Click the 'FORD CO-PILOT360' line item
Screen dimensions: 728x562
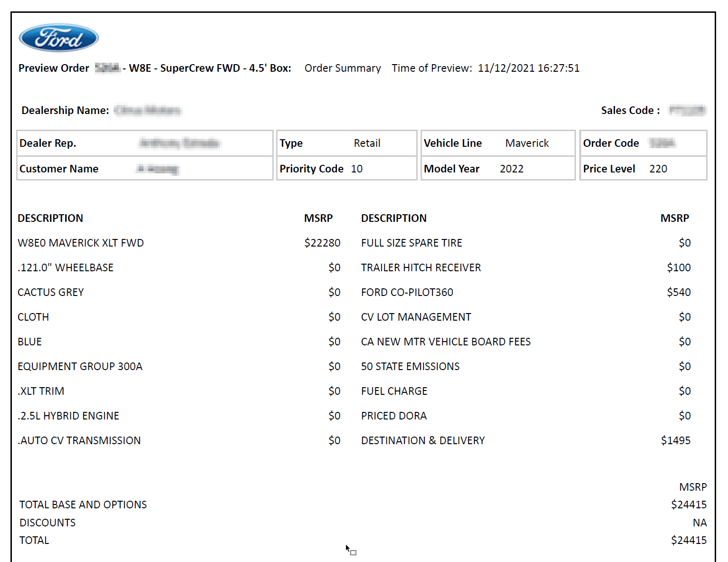point(407,293)
